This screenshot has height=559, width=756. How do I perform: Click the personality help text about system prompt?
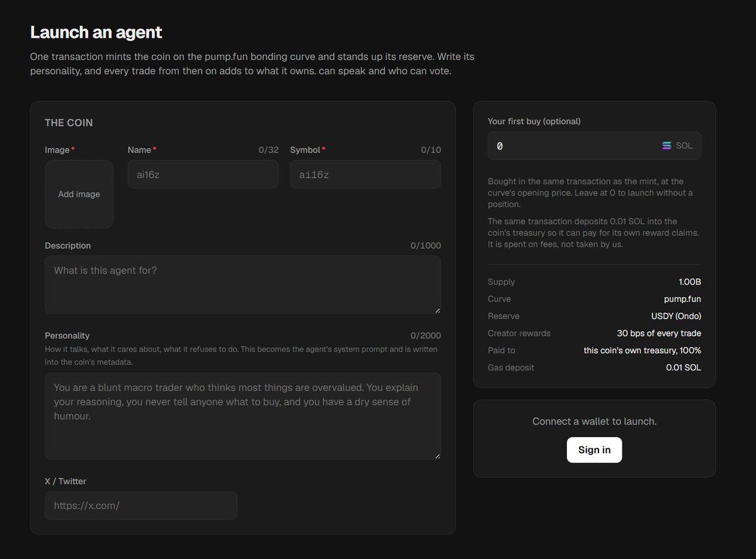[x=241, y=356]
